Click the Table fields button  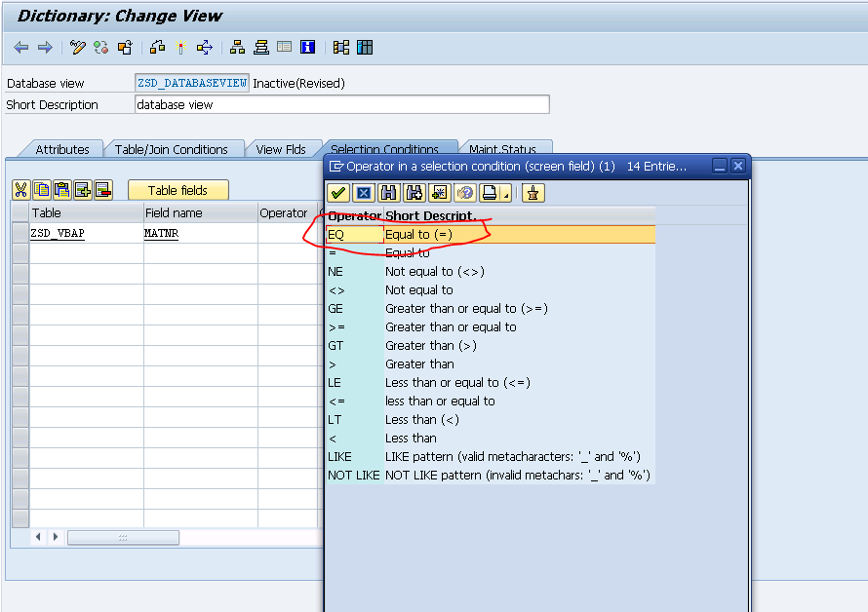click(178, 189)
